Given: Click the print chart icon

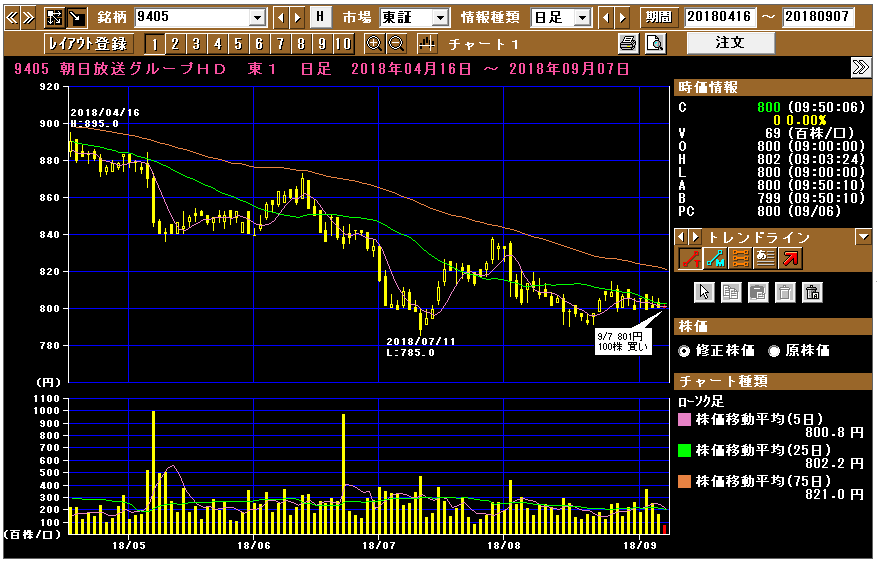Looking at the screenshot, I should point(628,43).
